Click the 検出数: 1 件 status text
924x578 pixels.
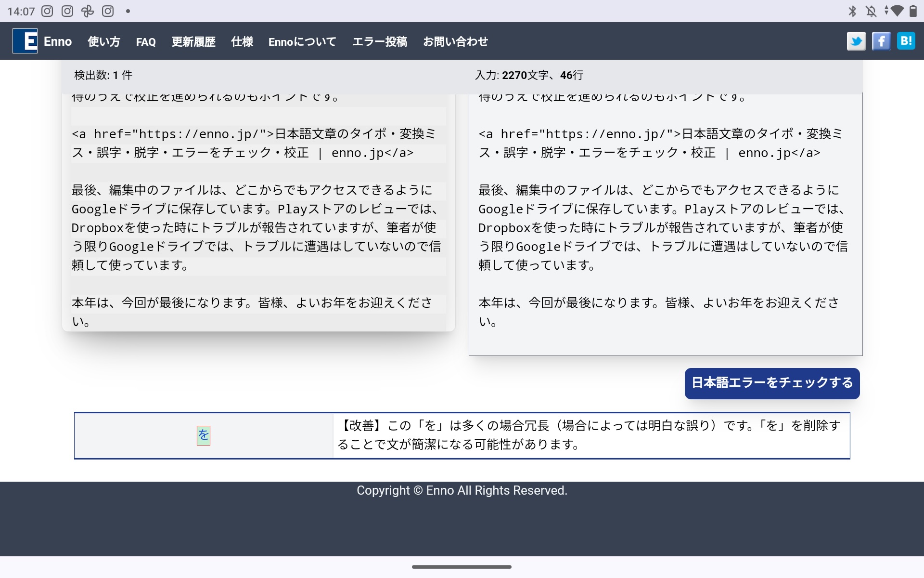click(103, 75)
